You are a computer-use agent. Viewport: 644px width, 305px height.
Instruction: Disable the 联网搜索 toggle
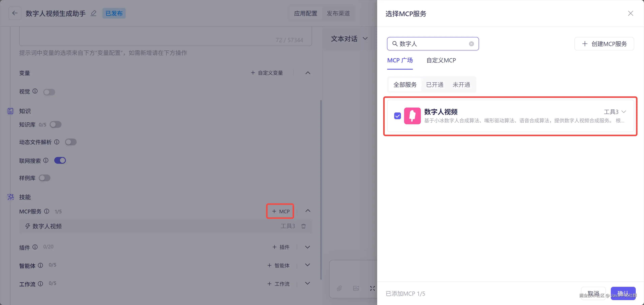coord(60,160)
